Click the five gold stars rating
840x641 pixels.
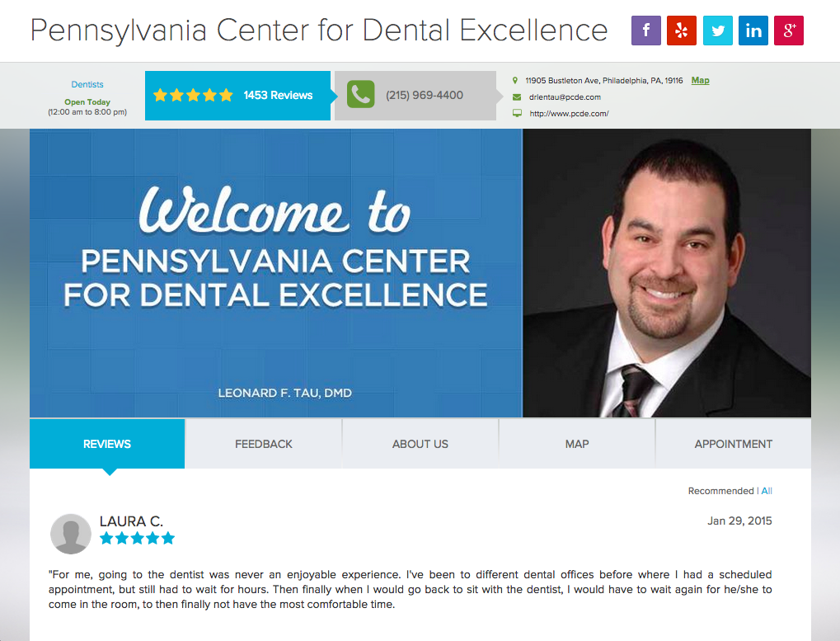click(193, 96)
